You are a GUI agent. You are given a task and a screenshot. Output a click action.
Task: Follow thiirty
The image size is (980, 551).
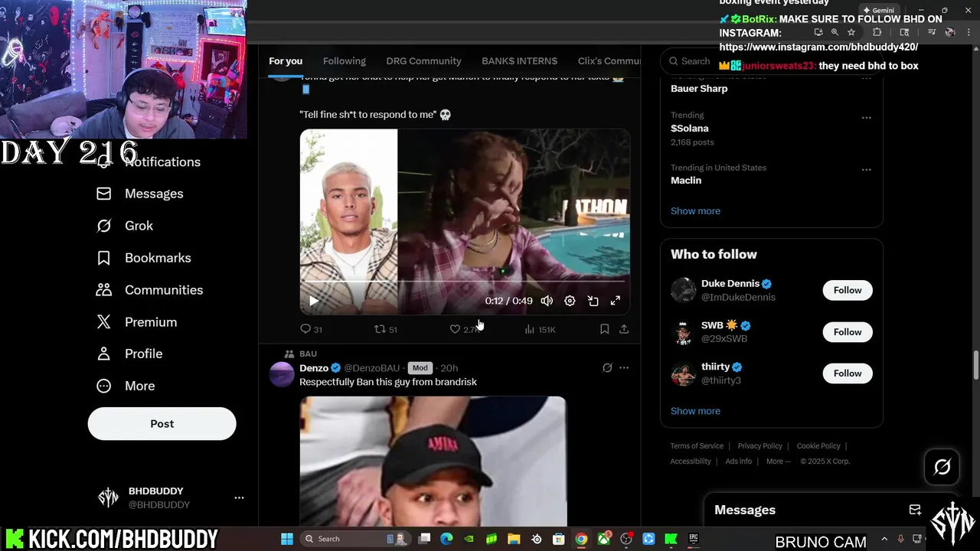coord(848,373)
